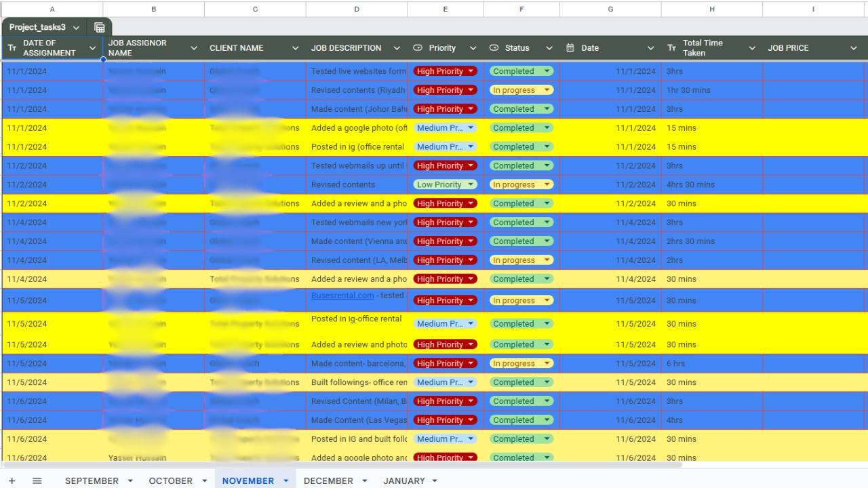Select the '1hr 30 mins' time cell

tap(712, 90)
